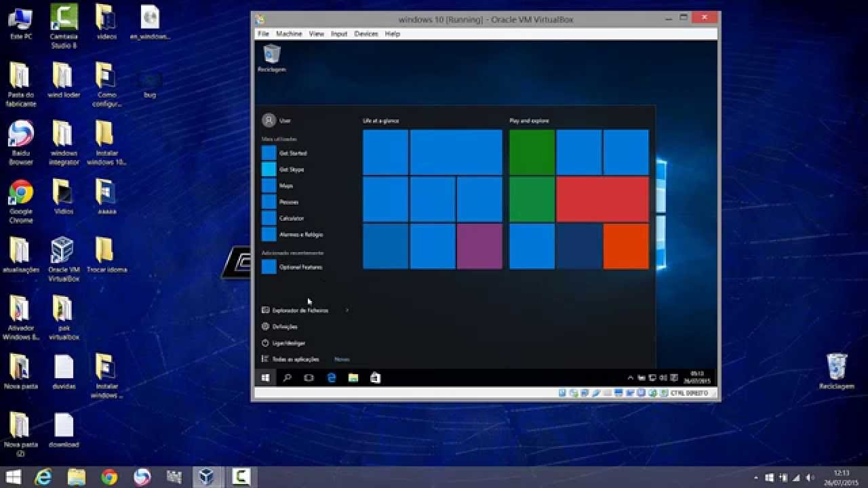868x488 pixels.
Task: Open File Explorer on the VM taskbar
Action: pyautogui.click(x=353, y=378)
